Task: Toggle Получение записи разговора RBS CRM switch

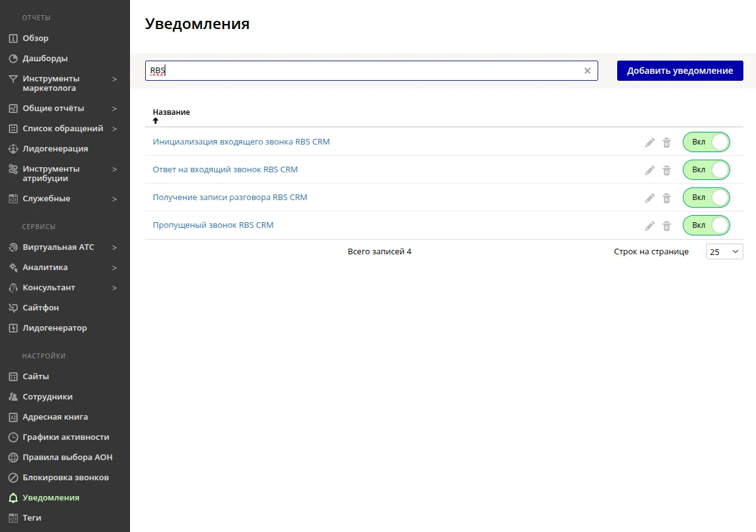Action: 706,198
